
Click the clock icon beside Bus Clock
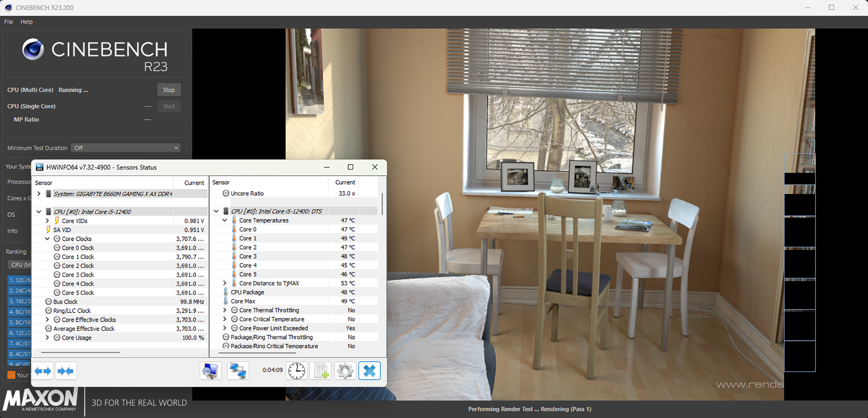click(x=48, y=302)
